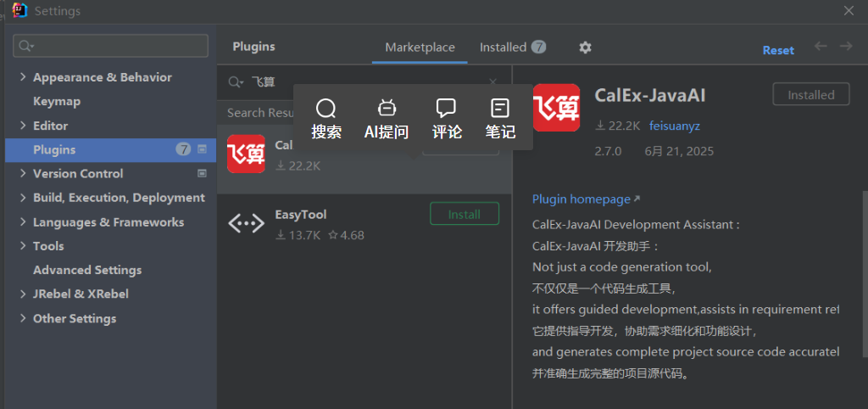Click the AI提问 robot icon
868x409 pixels.
pyautogui.click(x=387, y=108)
